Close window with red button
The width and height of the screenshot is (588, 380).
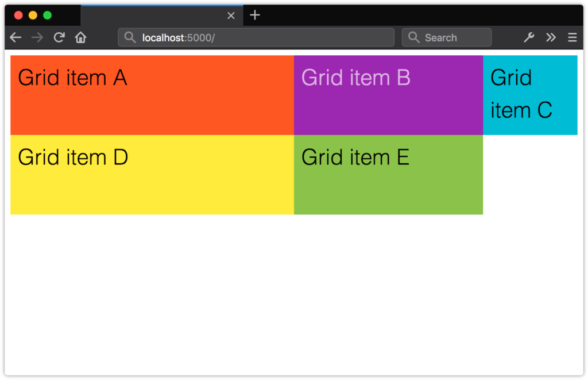coord(18,15)
